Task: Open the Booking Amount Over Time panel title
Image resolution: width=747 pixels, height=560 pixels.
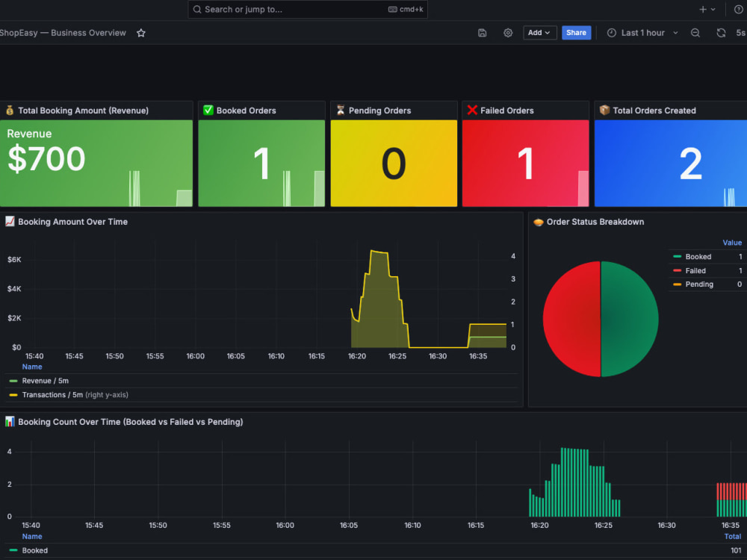Action: point(73,222)
